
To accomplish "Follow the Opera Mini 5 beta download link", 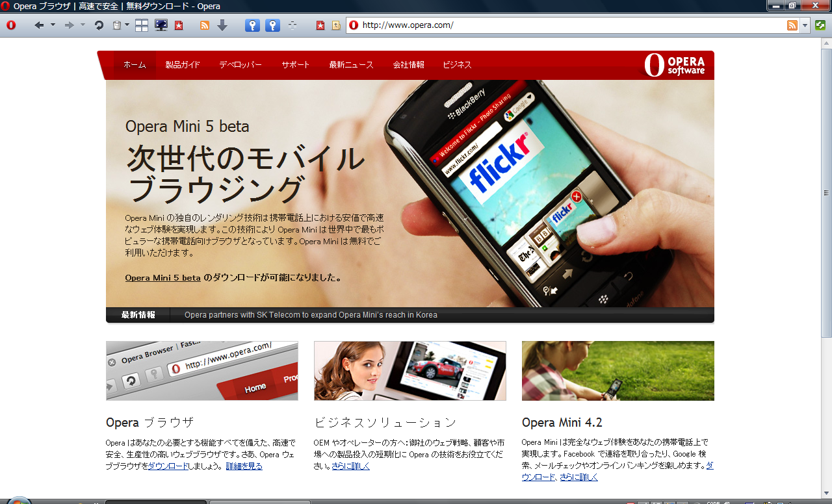I will point(162,278).
